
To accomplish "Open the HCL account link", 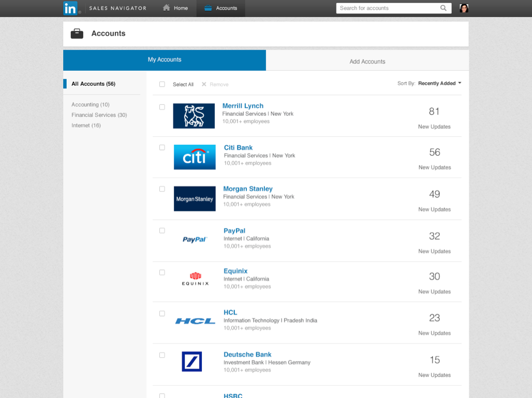I will [x=230, y=312].
